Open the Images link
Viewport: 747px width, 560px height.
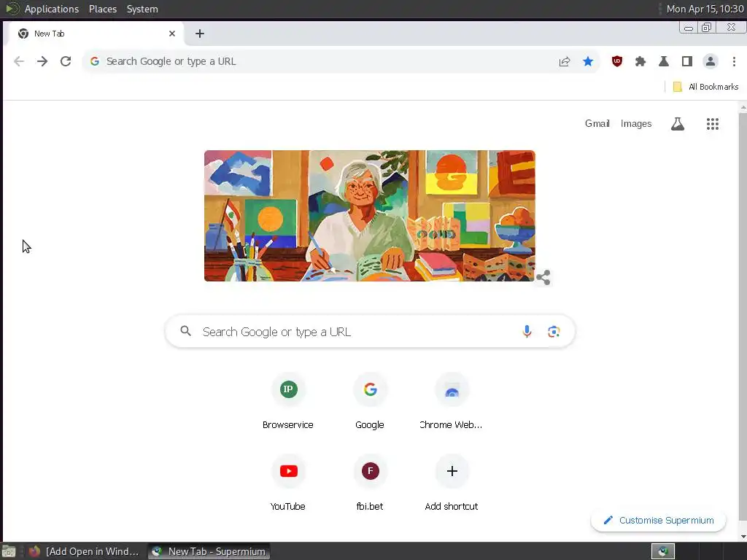click(x=636, y=124)
